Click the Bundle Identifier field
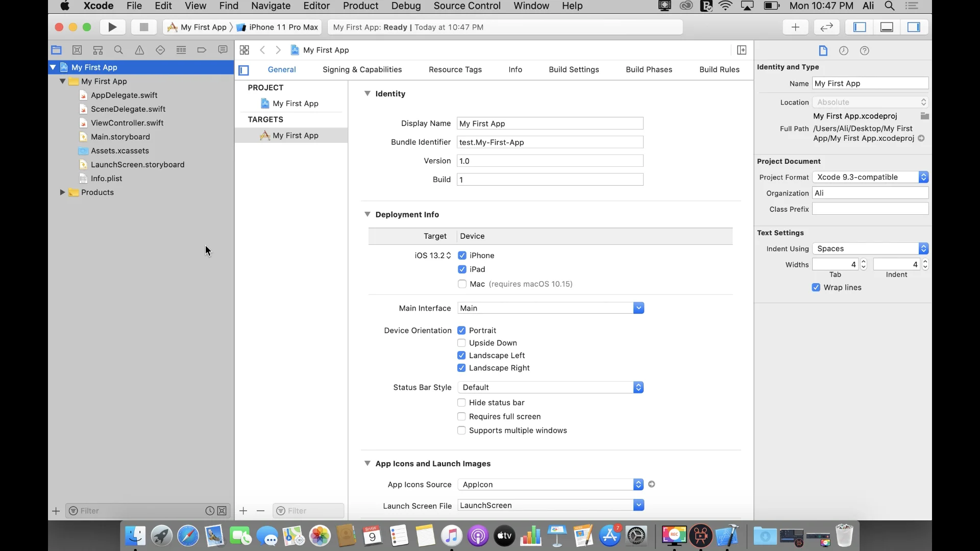This screenshot has width=980, height=551. coord(550,142)
